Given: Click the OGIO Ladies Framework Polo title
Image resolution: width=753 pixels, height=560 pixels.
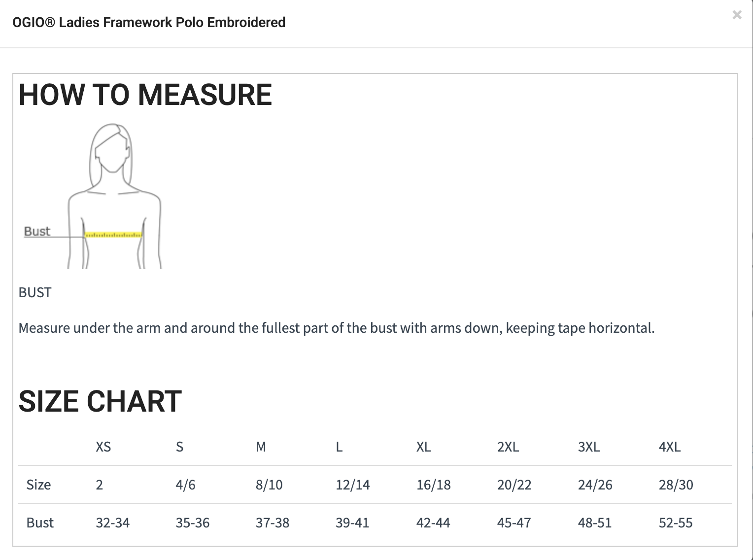Looking at the screenshot, I should 149,23.
